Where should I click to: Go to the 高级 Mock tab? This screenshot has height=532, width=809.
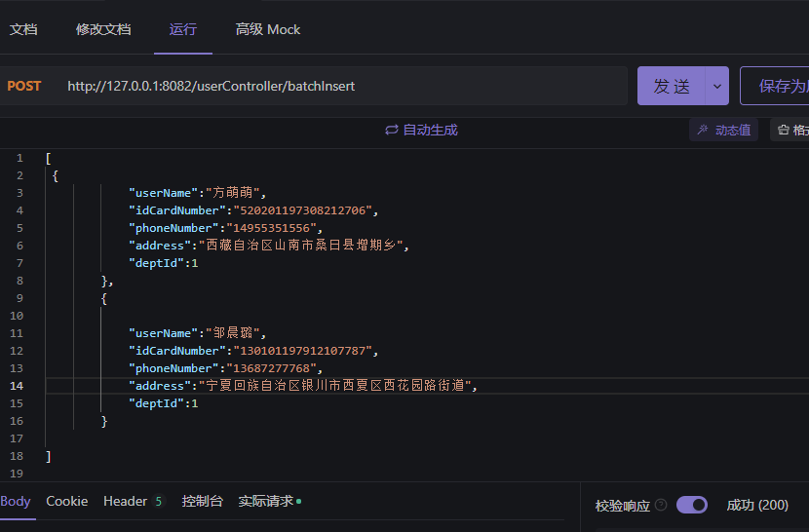click(268, 29)
